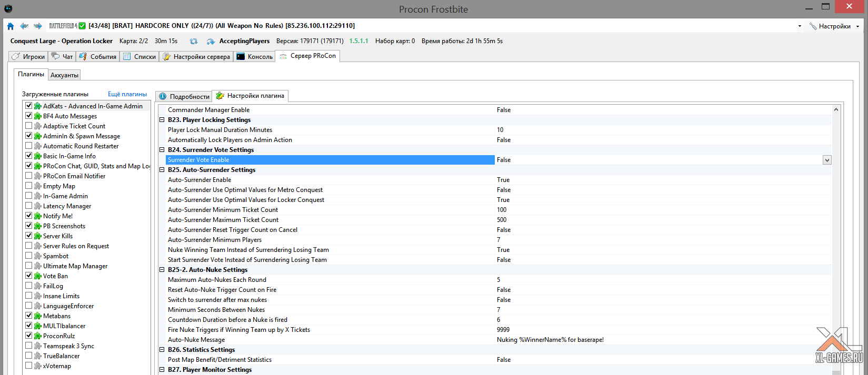Click the puzzle icon for In-Game Admin
Image resolution: width=868 pixels, height=375 pixels.
[x=38, y=196]
